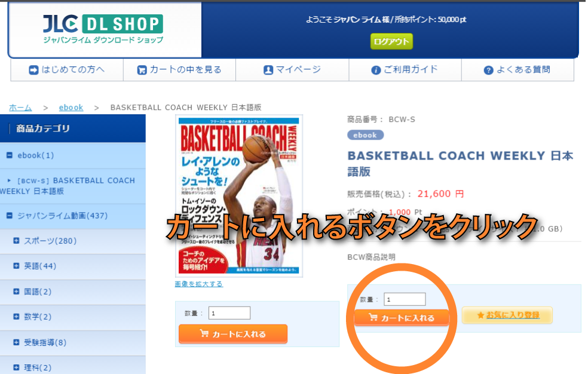Click the info icon beside ご利用ガイド
588x374 pixels.
click(x=376, y=70)
